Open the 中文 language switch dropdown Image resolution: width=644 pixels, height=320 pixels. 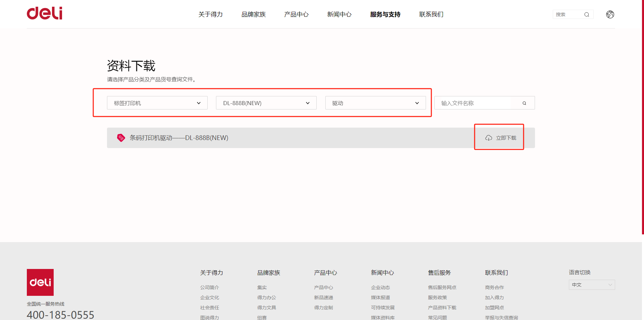[592, 285]
